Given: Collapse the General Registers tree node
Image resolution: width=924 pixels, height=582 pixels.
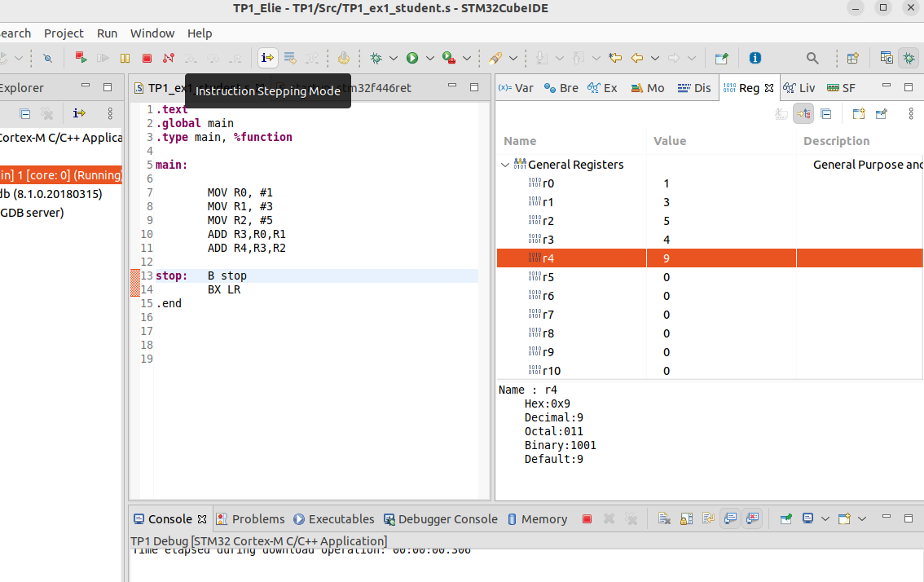Looking at the screenshot, I should pos(505,165).
